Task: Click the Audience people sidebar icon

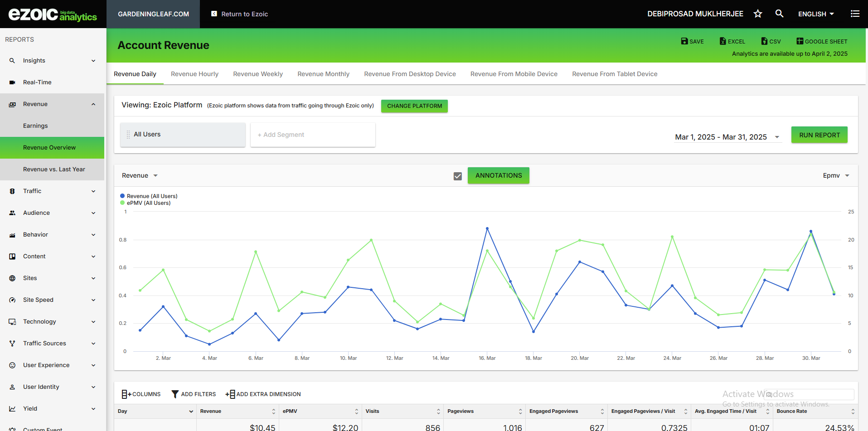Action: (12, 213)
